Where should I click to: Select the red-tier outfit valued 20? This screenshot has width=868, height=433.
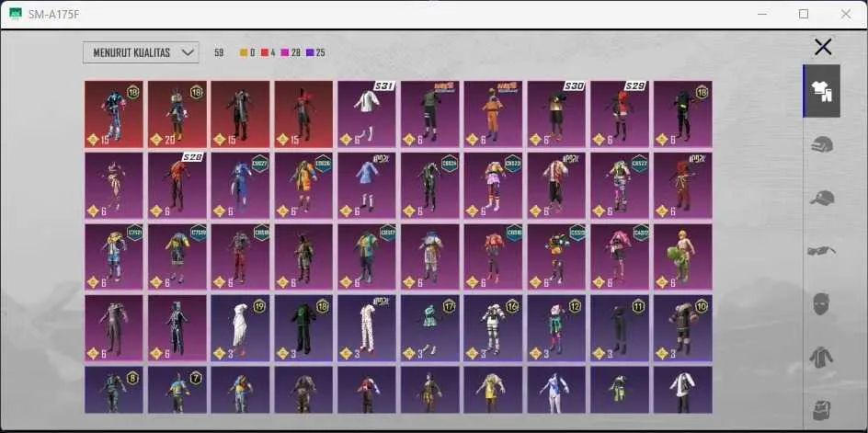177,115
